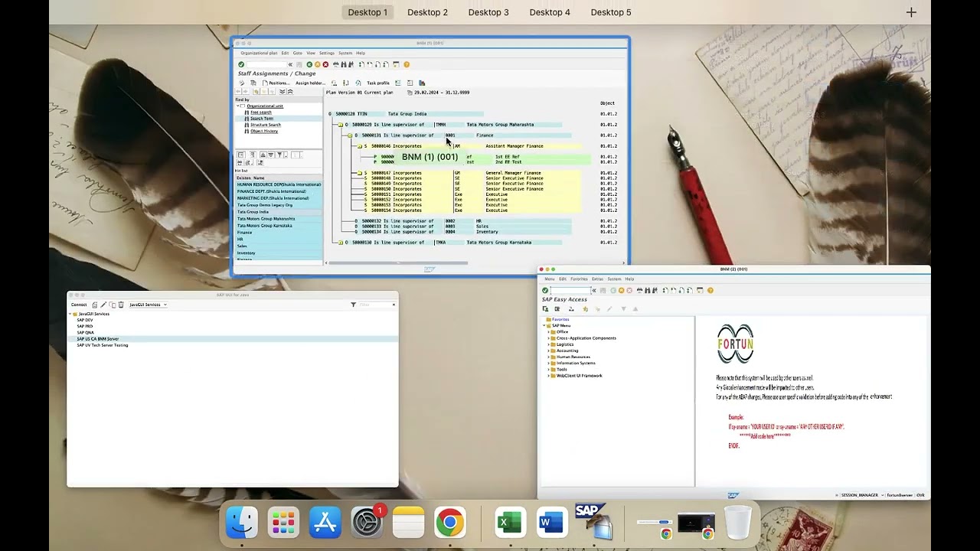Click Positions... button in Staff Assignments

pyautogui.click(x=276, y=83)
